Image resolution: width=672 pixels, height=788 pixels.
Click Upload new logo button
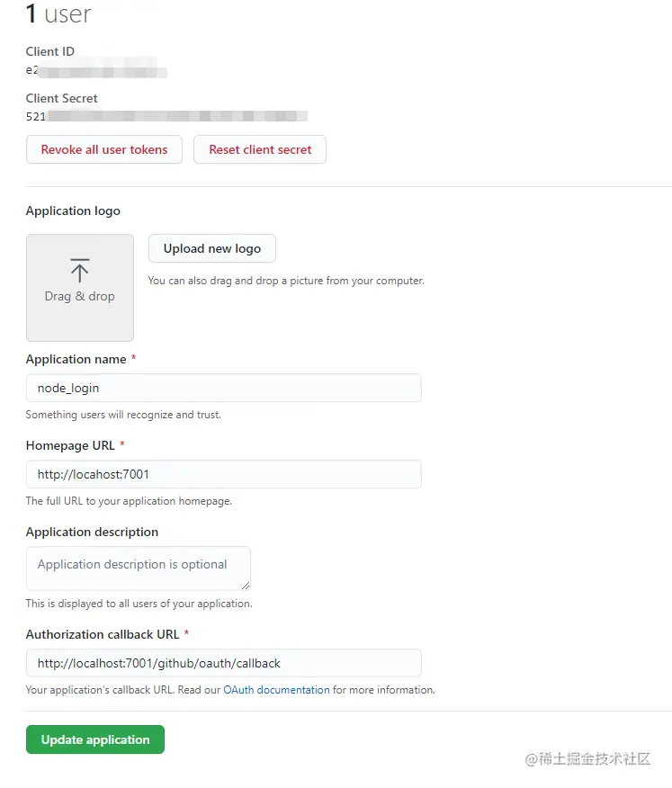[x=212, y=248]
